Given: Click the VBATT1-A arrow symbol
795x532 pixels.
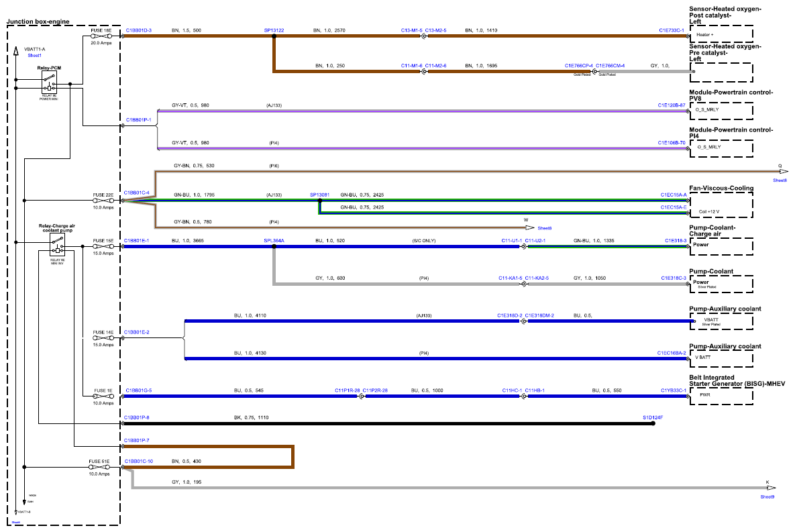Looking at the screenshot, I should 16,50.
